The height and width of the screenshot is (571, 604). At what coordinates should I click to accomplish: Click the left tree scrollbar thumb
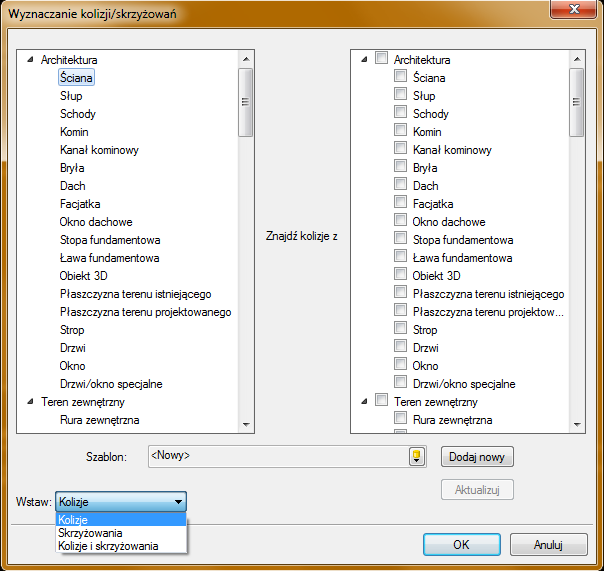(246, 102)
